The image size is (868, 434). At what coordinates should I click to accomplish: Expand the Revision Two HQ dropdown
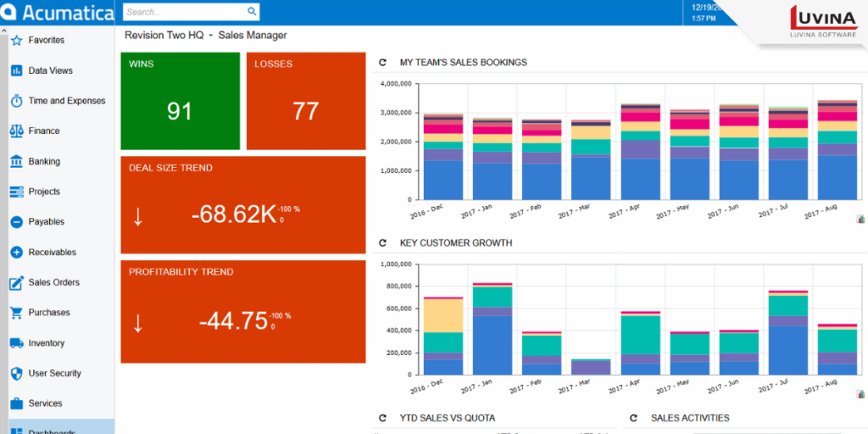[210, 36]
